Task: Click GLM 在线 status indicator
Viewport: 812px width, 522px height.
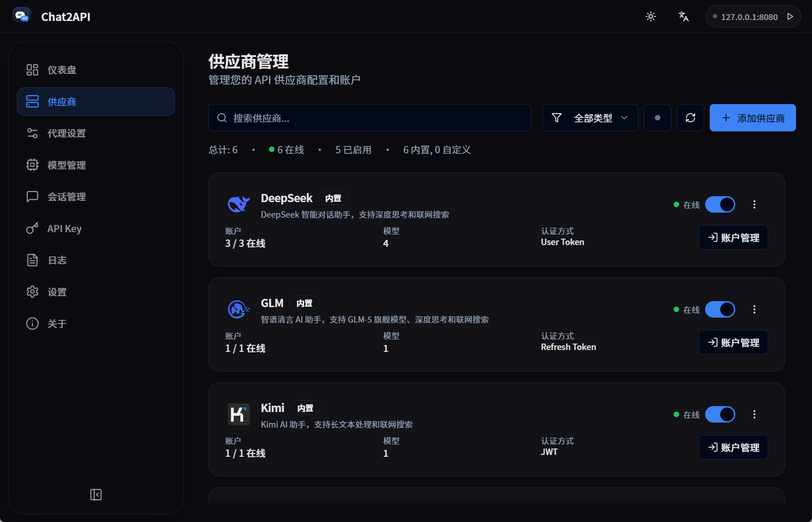Action: pos(687,310)
